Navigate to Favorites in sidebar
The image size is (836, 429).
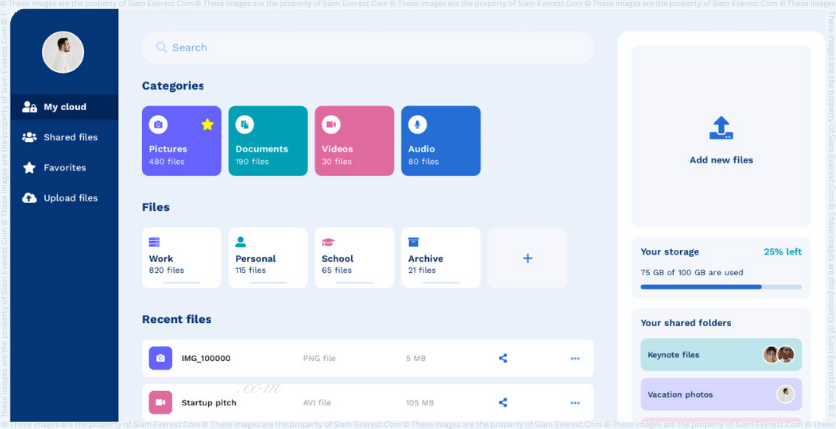coord(64,168)
